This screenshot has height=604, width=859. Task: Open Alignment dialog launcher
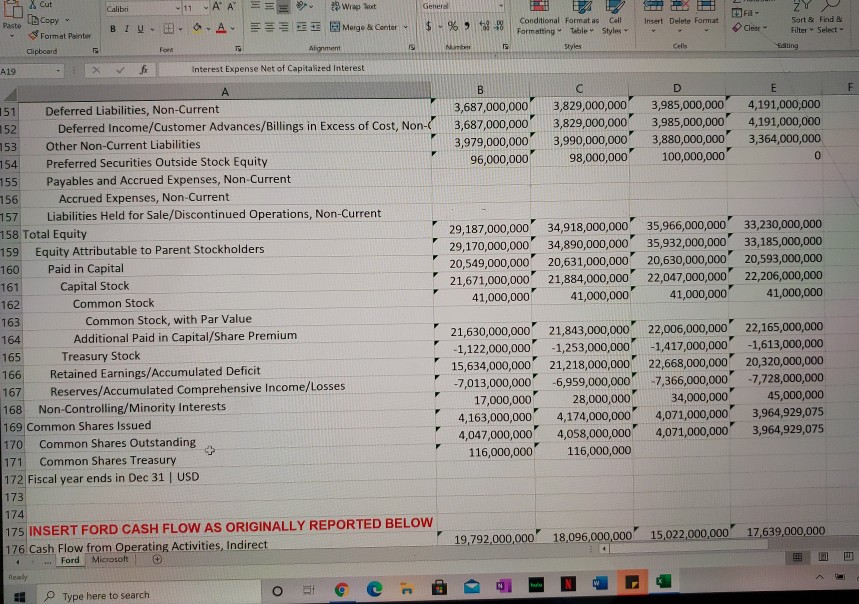click(x=412, y=48)
